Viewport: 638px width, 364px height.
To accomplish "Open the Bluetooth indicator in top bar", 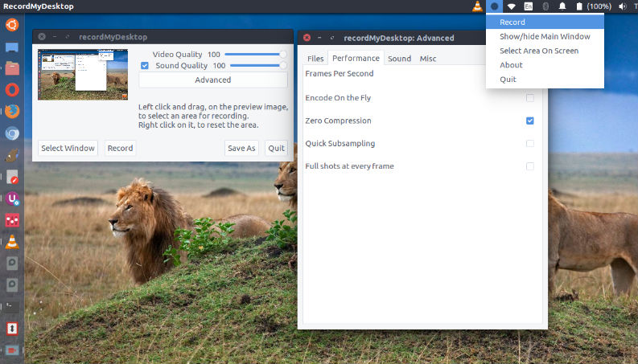I will (545, 6).
